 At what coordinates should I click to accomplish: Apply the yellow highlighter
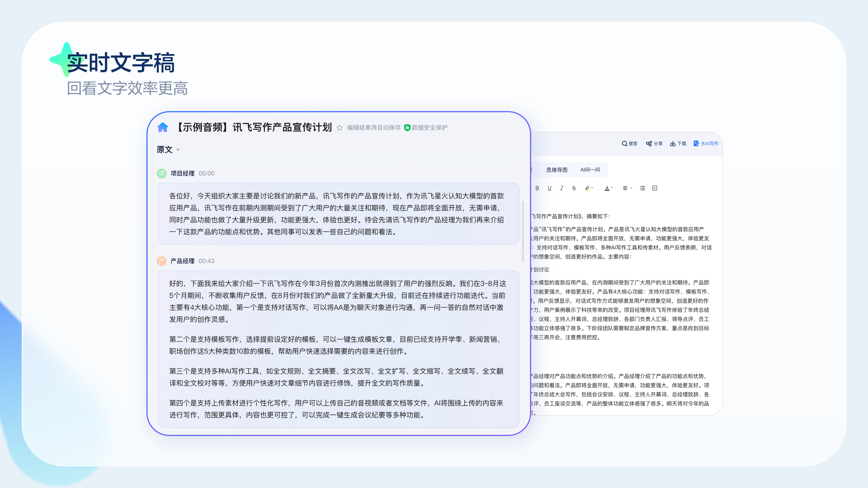point(587,188)
